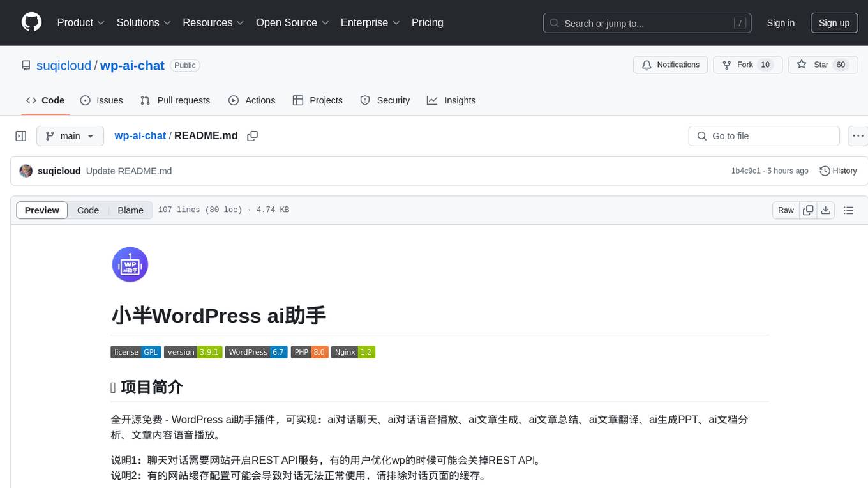Open the README outline icon
The image size is (868, 488).
click(x=848, y=210)
